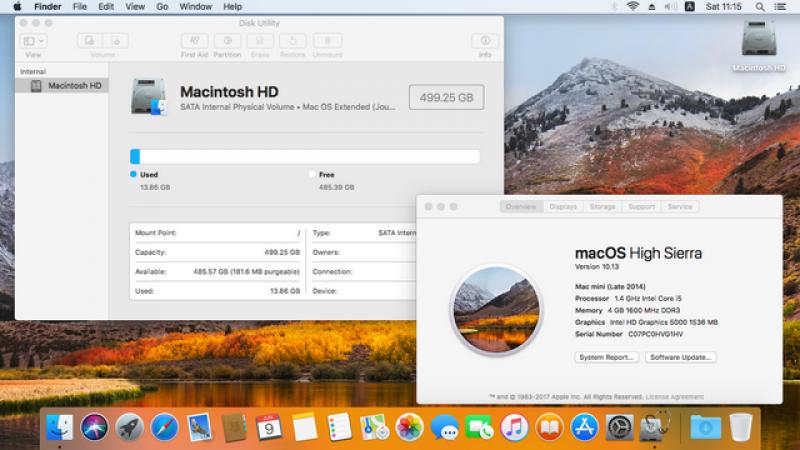Open the File menu

pyautogui.click(x=80, y=7)
